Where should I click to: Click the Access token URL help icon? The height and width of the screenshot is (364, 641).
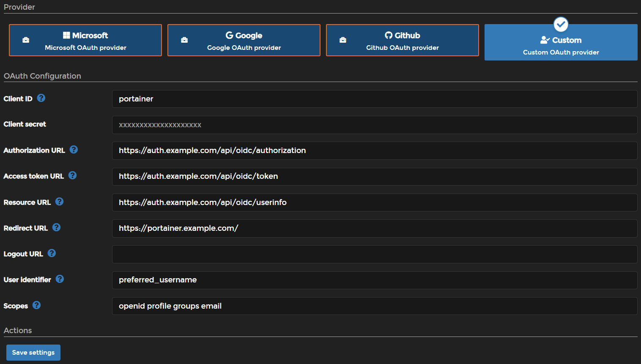pos(72,175)
